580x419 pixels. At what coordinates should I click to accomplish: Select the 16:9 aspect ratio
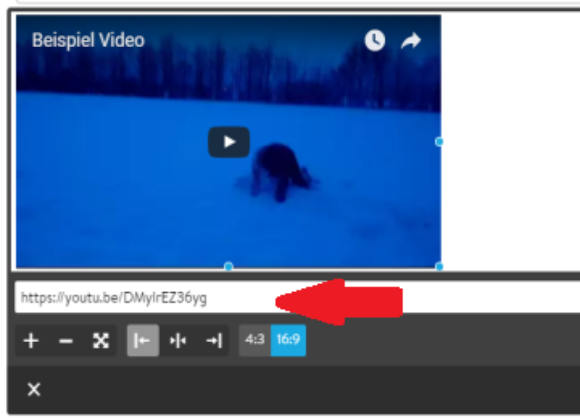click(x=289, y=340)
